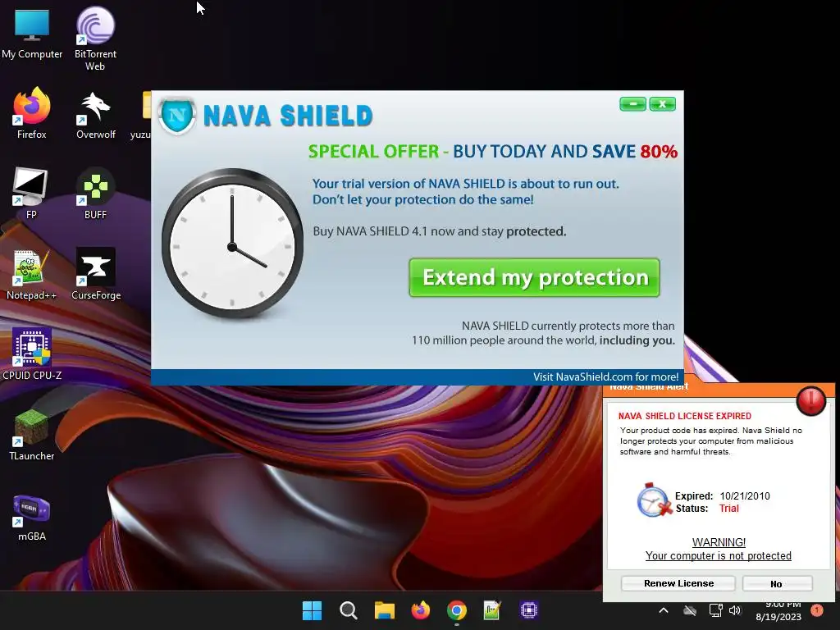This screenshot has height=630, width=840.
Task: Click the SPECIAL OFFER save 80% headline
Action: [493, 152]
